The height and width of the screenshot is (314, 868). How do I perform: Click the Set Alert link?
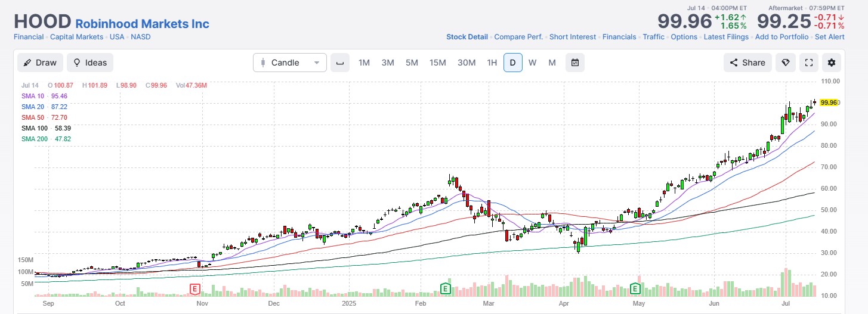click(830, 37)
